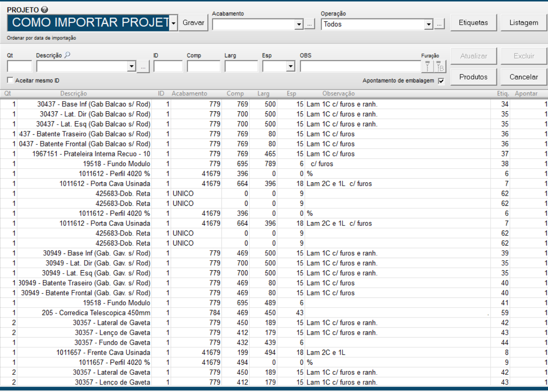Select the 1011657 - Perfil 4020 % row
The height and width of the screenshot is (392, 548).
coord(274,362)
